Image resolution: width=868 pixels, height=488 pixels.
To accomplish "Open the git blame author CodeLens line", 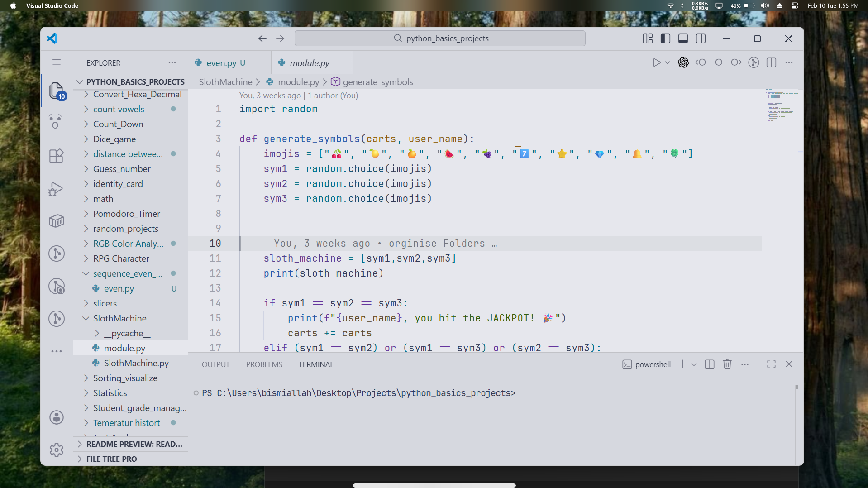I will click(x=298, y=96).
